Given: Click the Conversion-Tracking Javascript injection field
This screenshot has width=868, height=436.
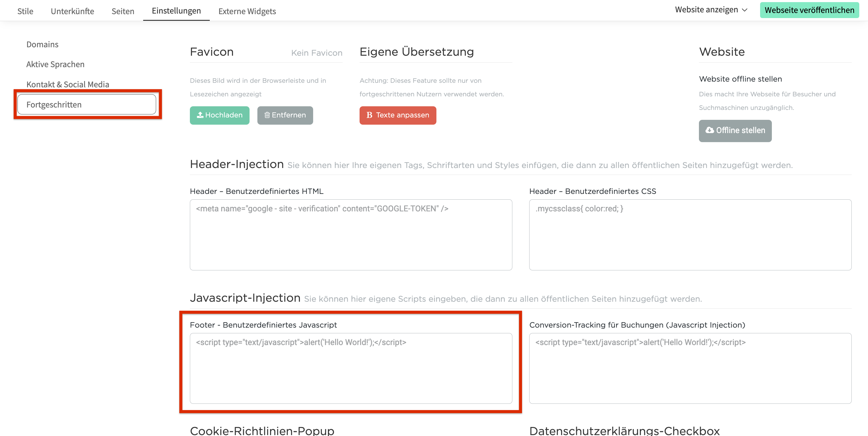Looking at the screenshot, I should [x=690, y=368].
